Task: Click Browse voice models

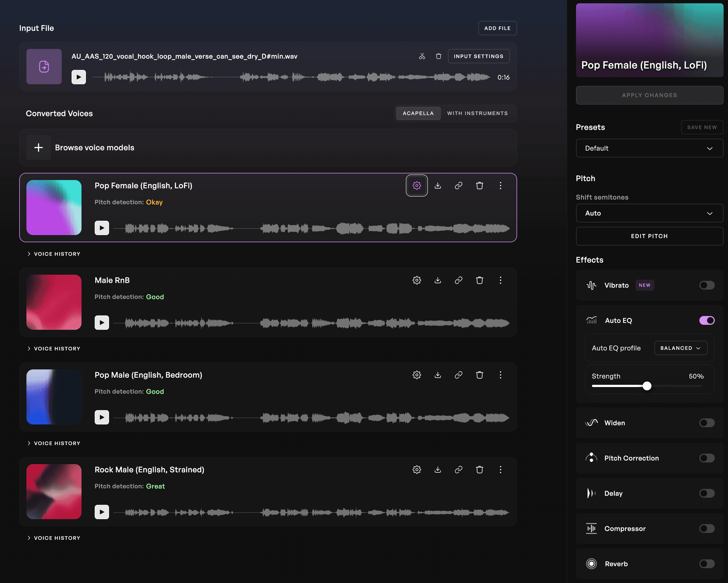Action: (x=268, y=148)
